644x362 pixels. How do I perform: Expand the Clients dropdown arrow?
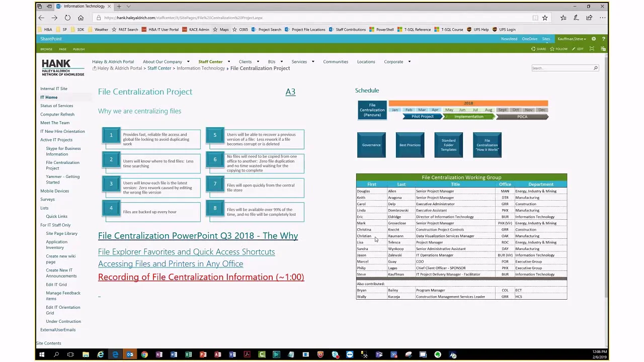pos(258,62)
